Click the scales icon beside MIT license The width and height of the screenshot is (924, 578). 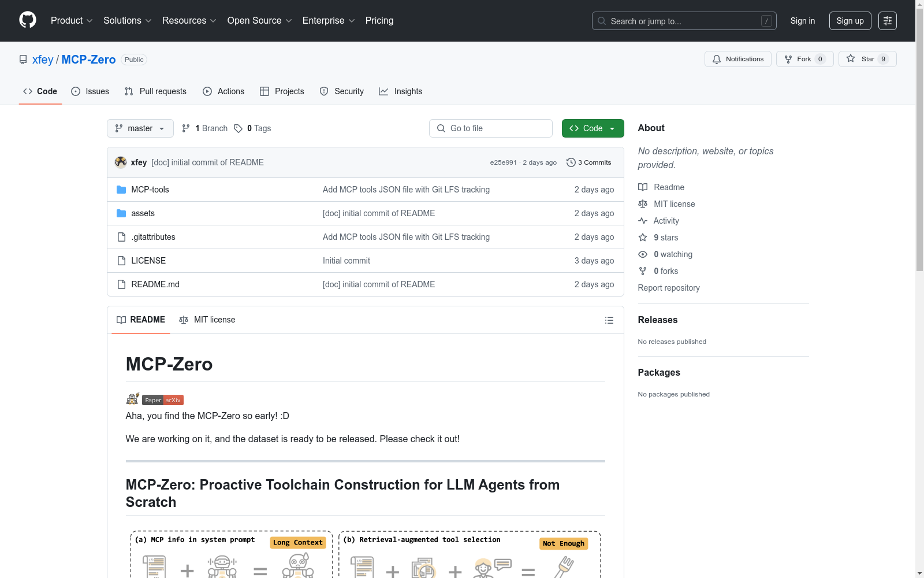pyautogui.click(x=643, y=204)
